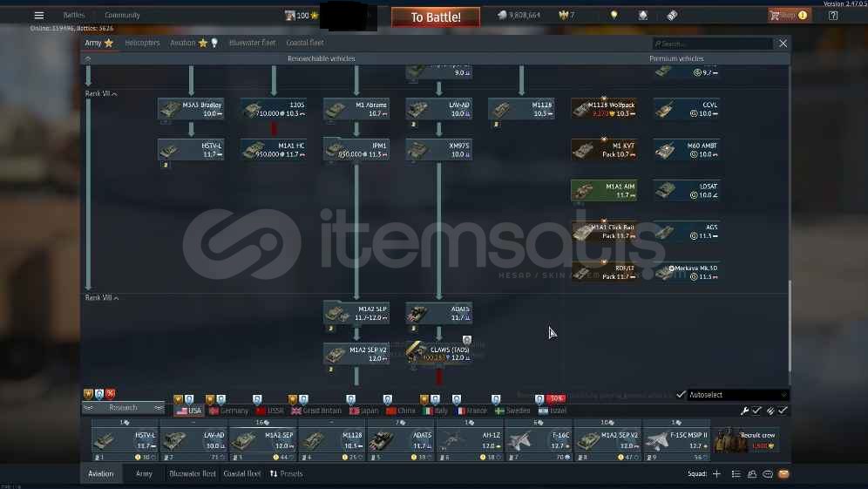Open the Presets button
The width and height of the screenshot is (868, 489).
click(x=286, y=474)
